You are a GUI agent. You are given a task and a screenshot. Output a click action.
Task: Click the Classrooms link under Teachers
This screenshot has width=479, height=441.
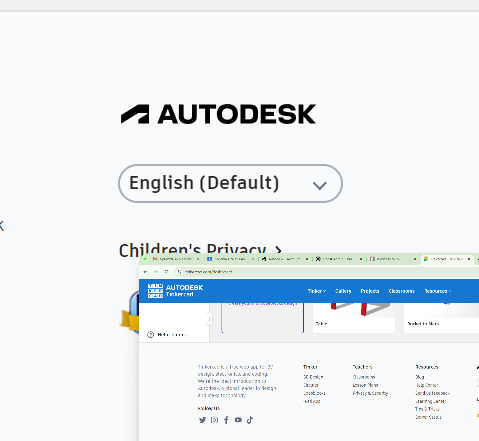364,377
